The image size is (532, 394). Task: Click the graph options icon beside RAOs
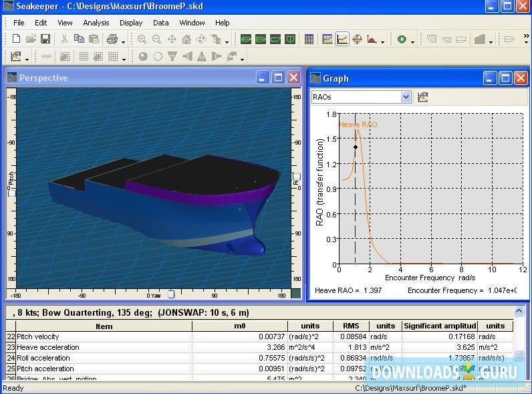coord(422,97)
